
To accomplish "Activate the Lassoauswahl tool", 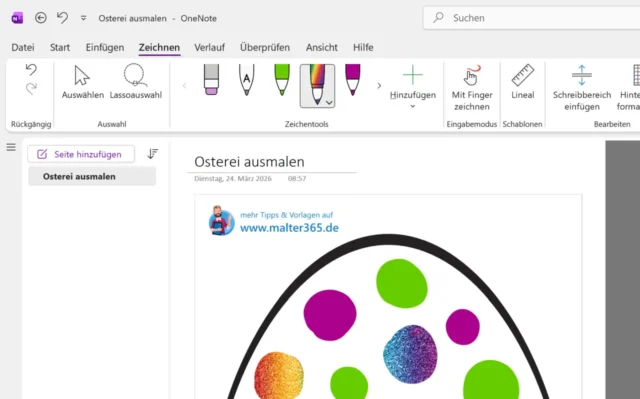I will (136, 82).
